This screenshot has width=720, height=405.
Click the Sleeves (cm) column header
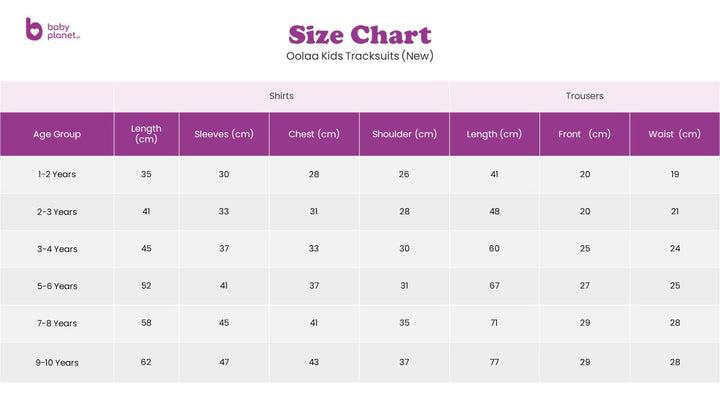pos(224,134)
